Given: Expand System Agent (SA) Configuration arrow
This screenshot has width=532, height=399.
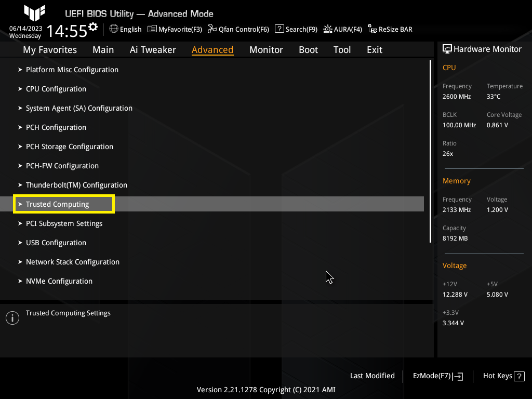Looking at the screenshot, I should [x=20, y=108].
